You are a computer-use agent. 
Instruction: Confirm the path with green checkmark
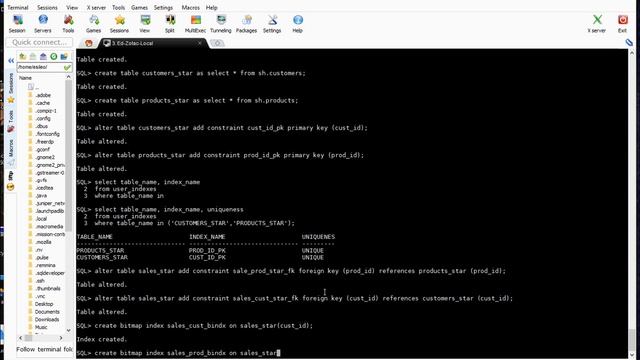pos(67,67)
